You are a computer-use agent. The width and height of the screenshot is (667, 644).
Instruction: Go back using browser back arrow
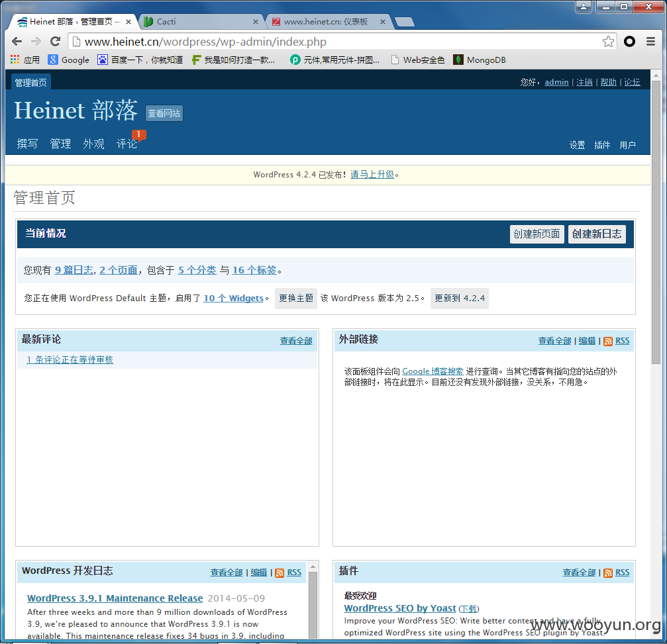point(17,41)
